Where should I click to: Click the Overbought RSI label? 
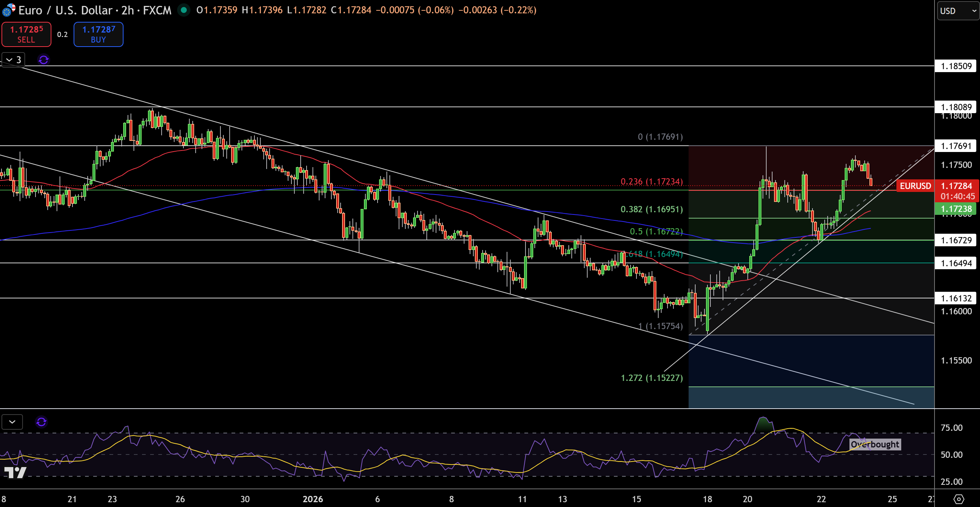tap(875, 444)
